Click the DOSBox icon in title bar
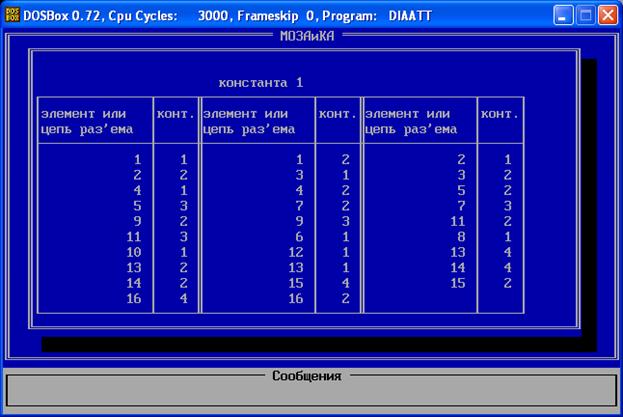Viewport: 623px width, 417px height. [x=12, y=14]
